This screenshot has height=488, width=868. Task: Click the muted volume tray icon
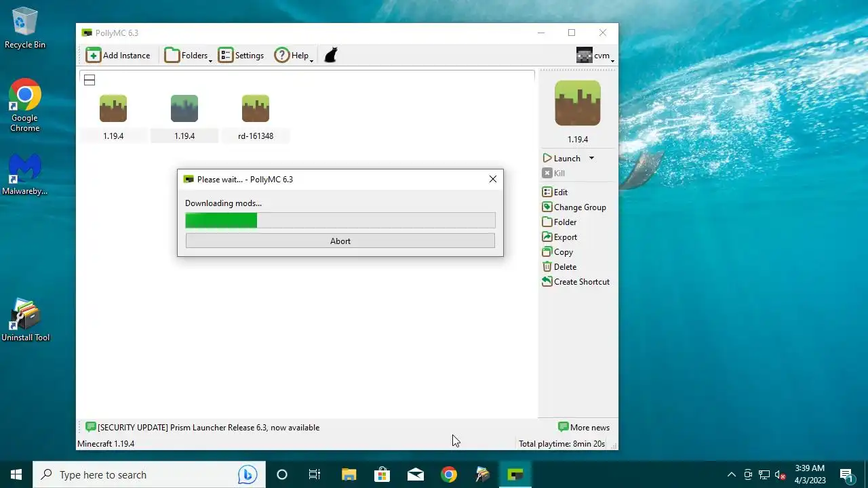click(x=781, y=474)
